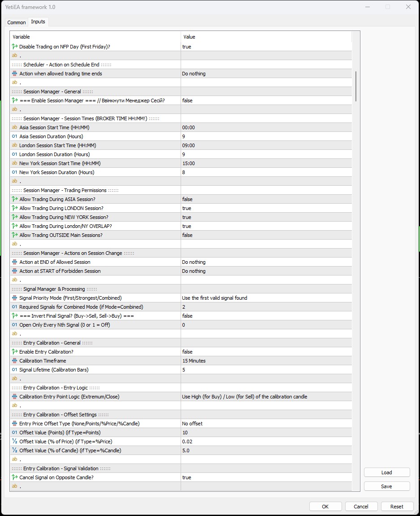Click the integer icon beside Required Signals for Combined Mode
Screen dimensions: 420x516
click(14, 307)
